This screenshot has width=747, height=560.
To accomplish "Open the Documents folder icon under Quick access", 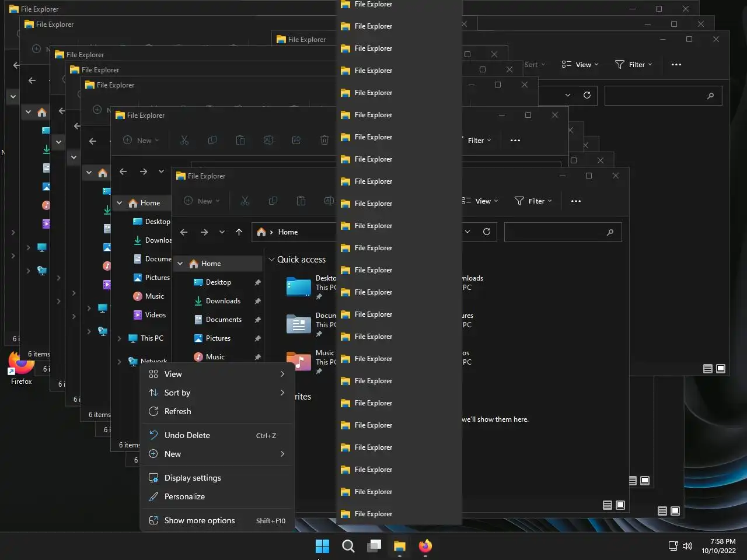I will [299, 324].
